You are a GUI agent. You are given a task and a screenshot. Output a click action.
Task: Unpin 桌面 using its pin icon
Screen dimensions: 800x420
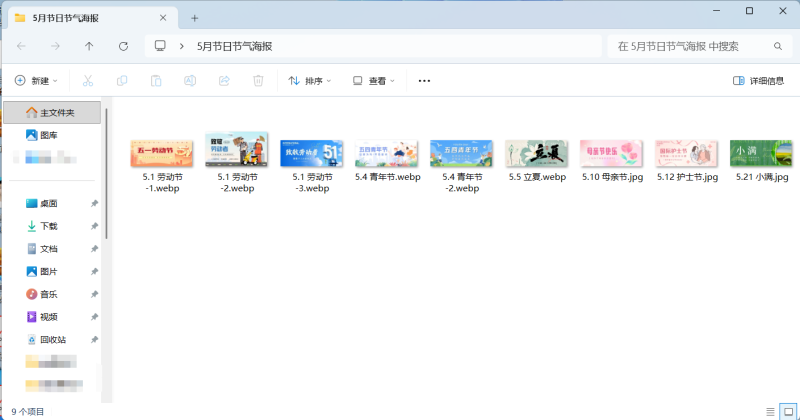click(x=94, y=204)
